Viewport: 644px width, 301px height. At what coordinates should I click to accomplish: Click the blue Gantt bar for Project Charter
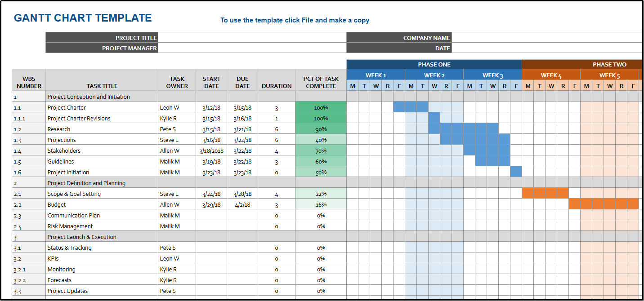click(x=411, y=107)
